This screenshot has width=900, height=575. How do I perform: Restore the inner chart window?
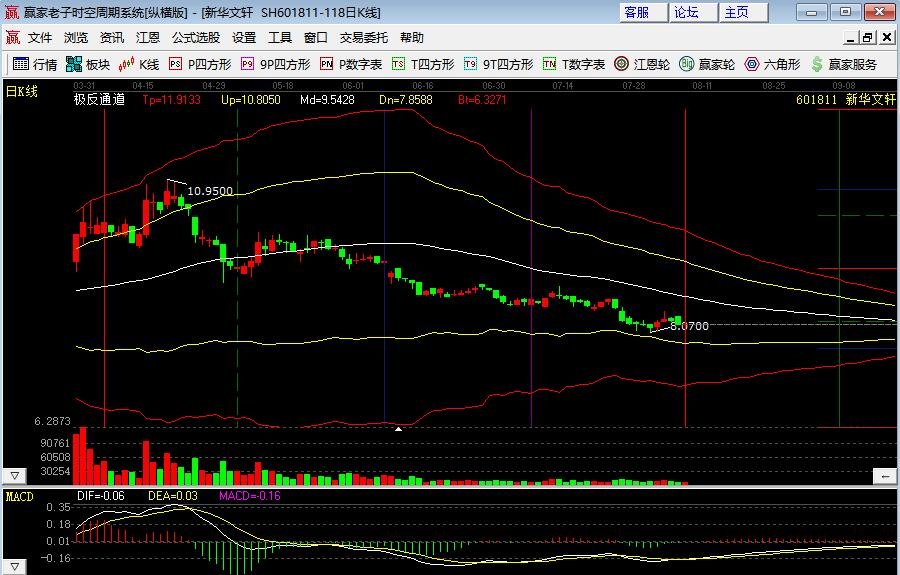point(868,38)
